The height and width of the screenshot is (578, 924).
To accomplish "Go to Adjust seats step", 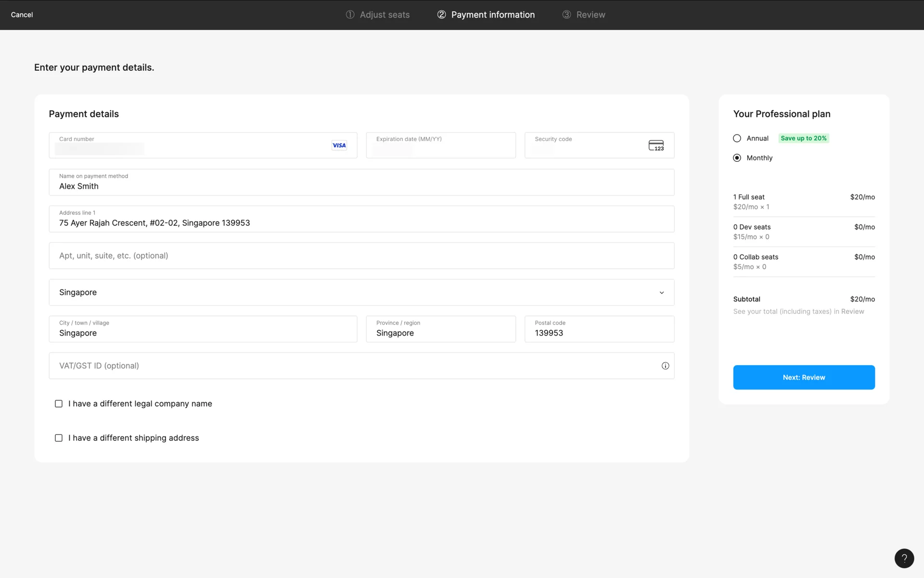I will tap(384, 14).
